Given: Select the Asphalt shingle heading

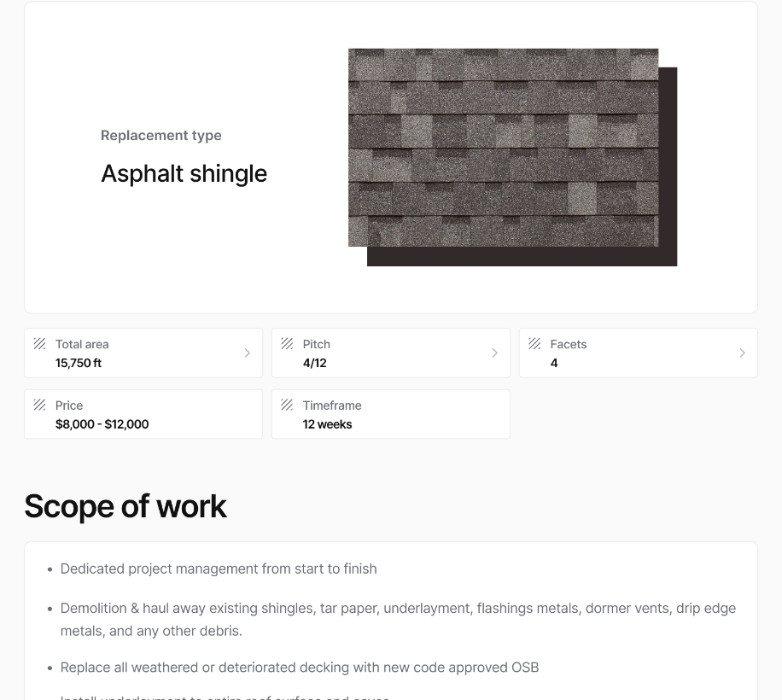Looking at the screenshot, I should [184, 173].
